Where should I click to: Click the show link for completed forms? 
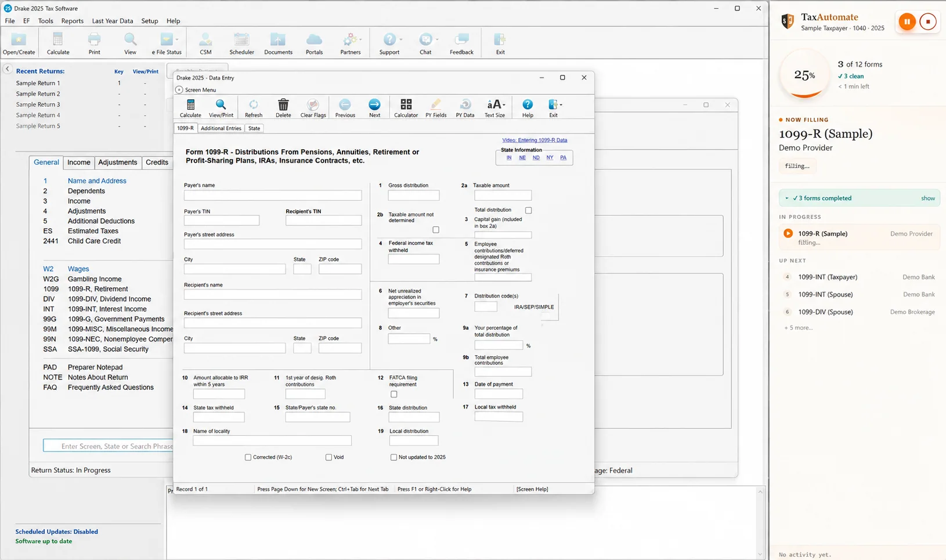928,198
